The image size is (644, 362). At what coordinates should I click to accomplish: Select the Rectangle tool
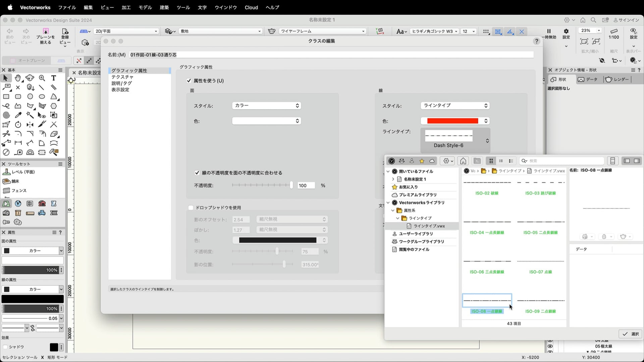pyautogui.click(x=6, y=97)
